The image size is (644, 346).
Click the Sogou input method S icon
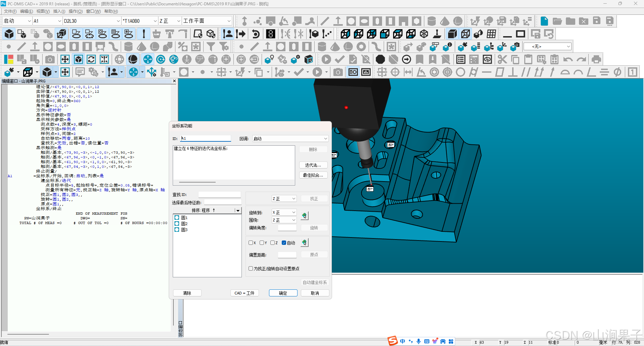(392, 341)
